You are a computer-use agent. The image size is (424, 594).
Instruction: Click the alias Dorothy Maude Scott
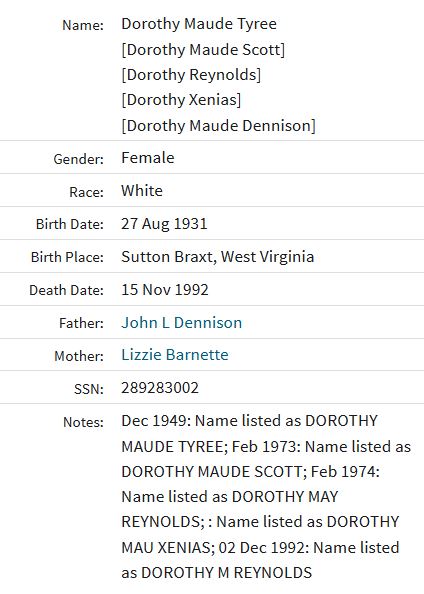(203, 50)
